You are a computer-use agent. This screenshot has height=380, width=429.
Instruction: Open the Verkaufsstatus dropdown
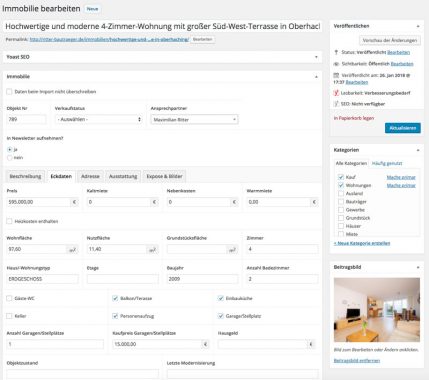99,119
